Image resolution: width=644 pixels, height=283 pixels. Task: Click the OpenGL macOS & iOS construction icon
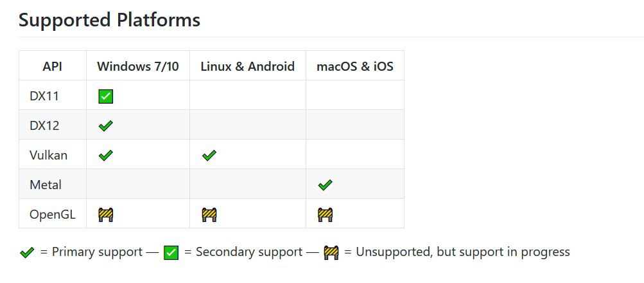tap(325, 215)
